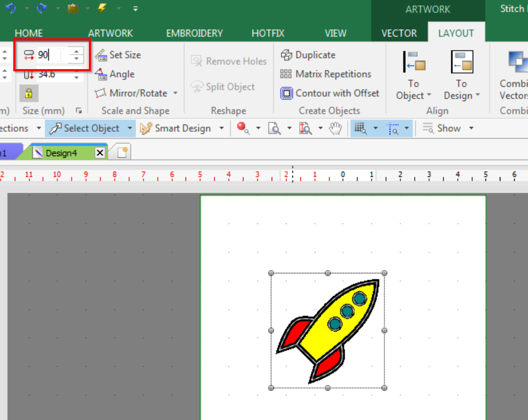Image resolution: width=528 pixels, height=420 pixels.
Task: Activate the Pan hand tool
Action: (x=335, y=128)
